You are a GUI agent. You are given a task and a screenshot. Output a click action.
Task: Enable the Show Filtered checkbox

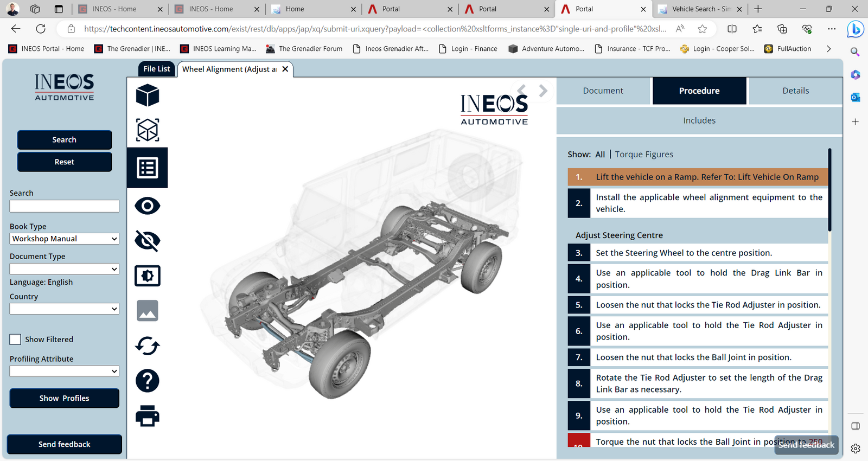[x=15, y=340]
